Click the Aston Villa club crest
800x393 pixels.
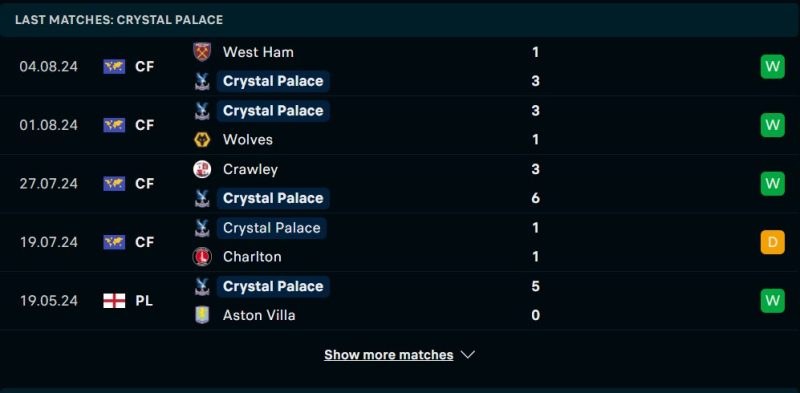tap(202, 315)
